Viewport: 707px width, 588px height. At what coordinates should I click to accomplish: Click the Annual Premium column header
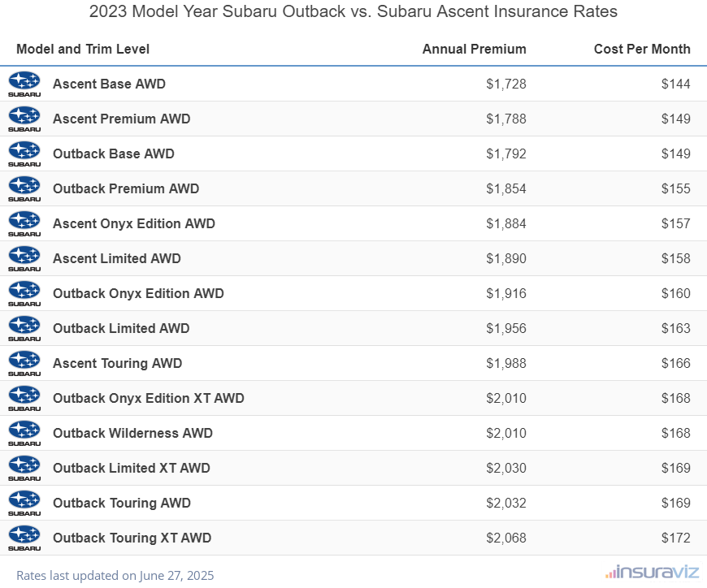[x=475, y=49]
